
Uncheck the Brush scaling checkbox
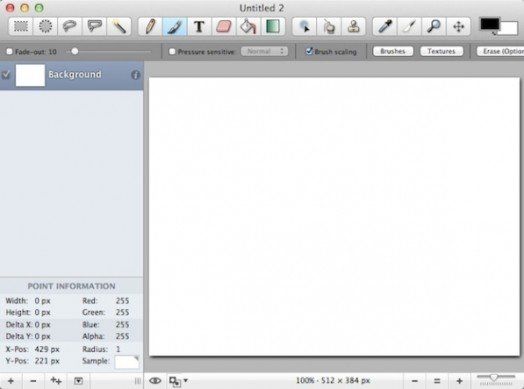309,51
